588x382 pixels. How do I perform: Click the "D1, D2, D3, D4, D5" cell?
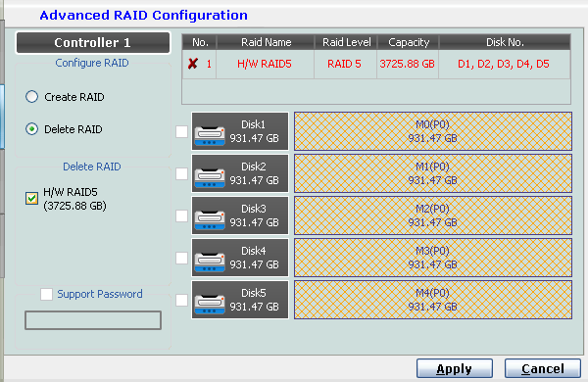pos(504,64)
